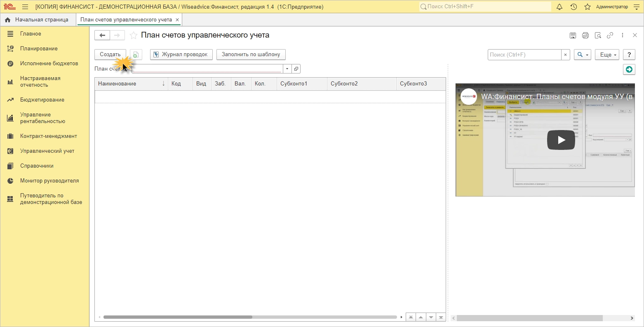The image size is (644, 327).
Task: Open notifications bell icon
Action: pyautogui.click(x=559, y=7)
